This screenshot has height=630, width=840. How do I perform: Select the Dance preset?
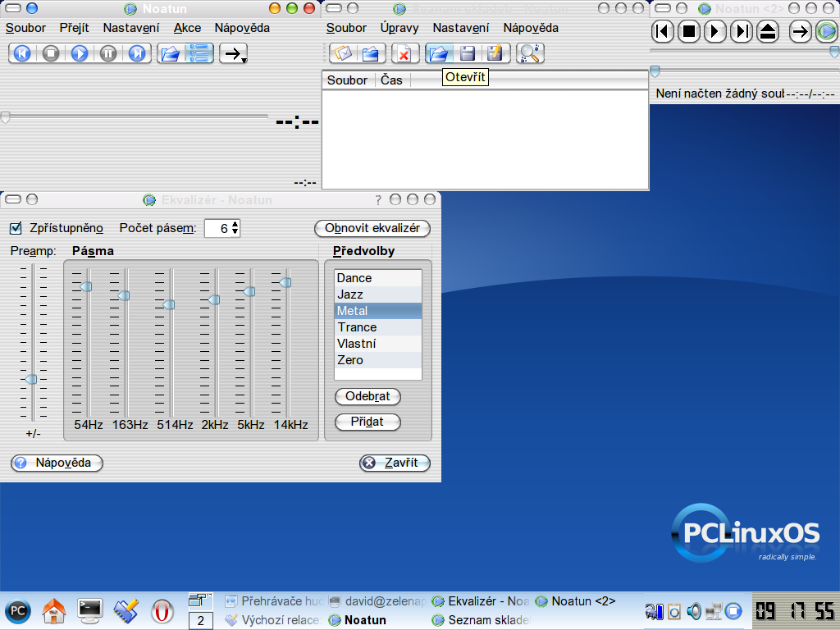click(377, 278)
